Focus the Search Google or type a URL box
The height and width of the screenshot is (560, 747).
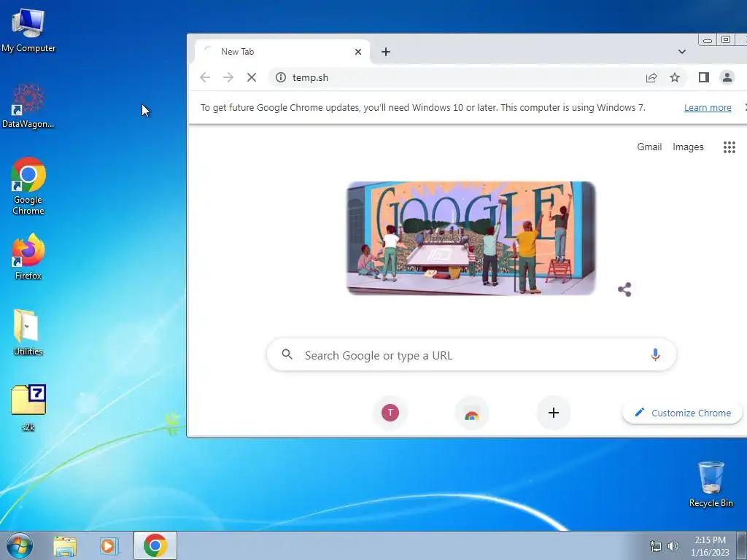(472, 355)
